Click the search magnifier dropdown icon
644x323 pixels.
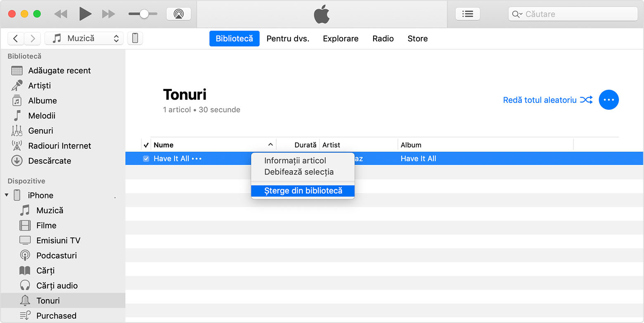[517, 14]
